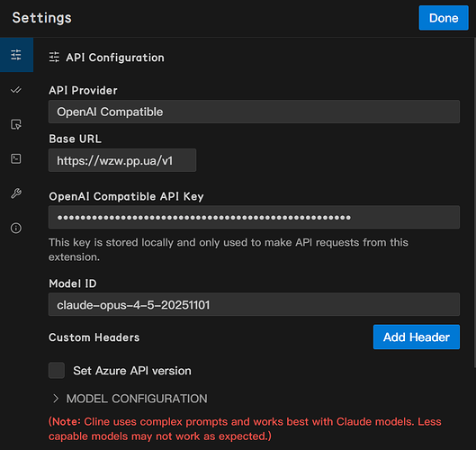Open the API Provider dropdown
Viewport: 476px width, 450px height.
coord(254,112)
